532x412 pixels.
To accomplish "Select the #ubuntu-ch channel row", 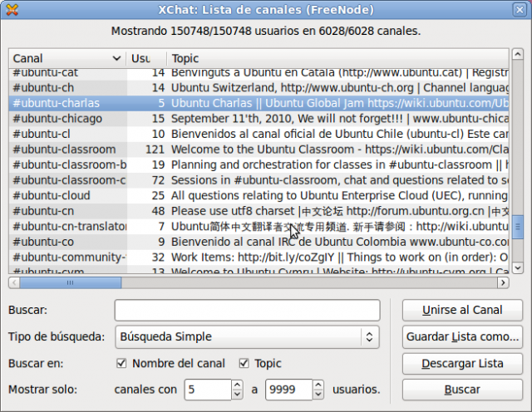I will tap(259, 88).
